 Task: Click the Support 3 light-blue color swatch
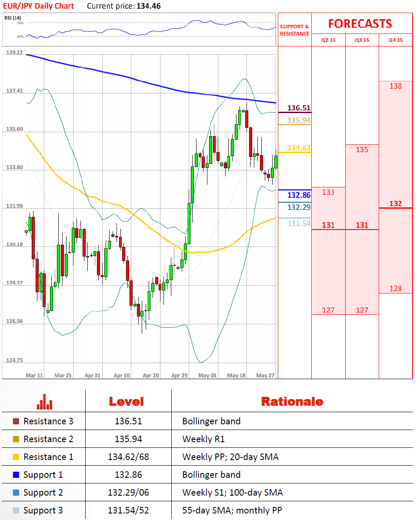tap(16, 510)
